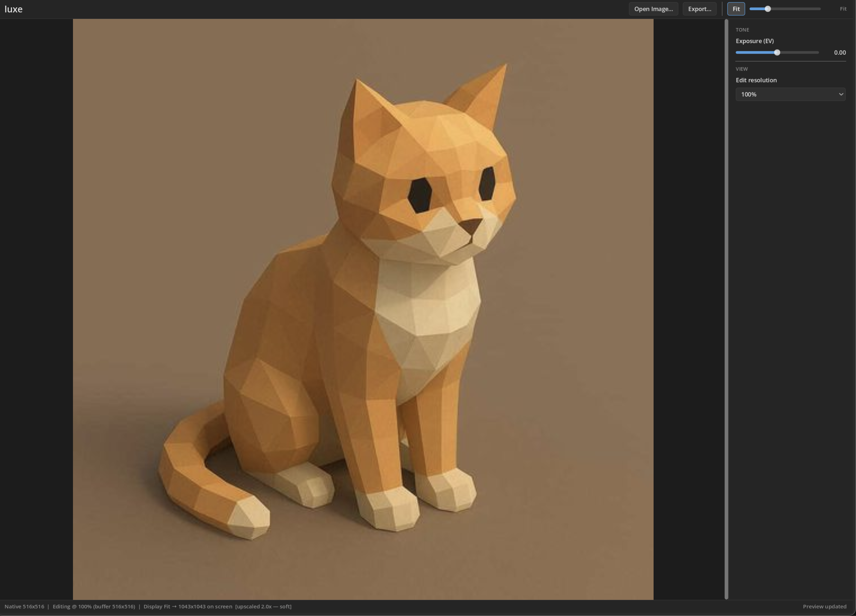Screen dimensions: 856x616
Task: Toggle the Fit zoom button
Action: point(736,9)
